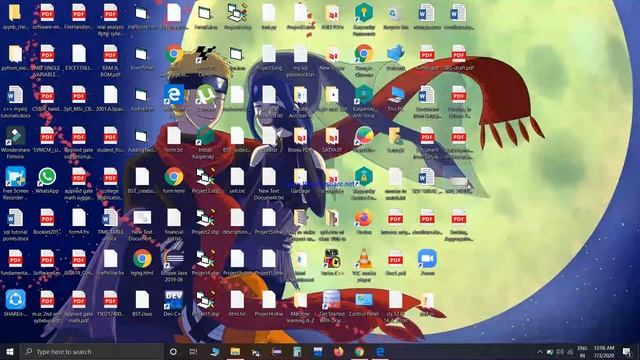Launch WhatsApp from the desktop
640x360 pixels.
47,180
